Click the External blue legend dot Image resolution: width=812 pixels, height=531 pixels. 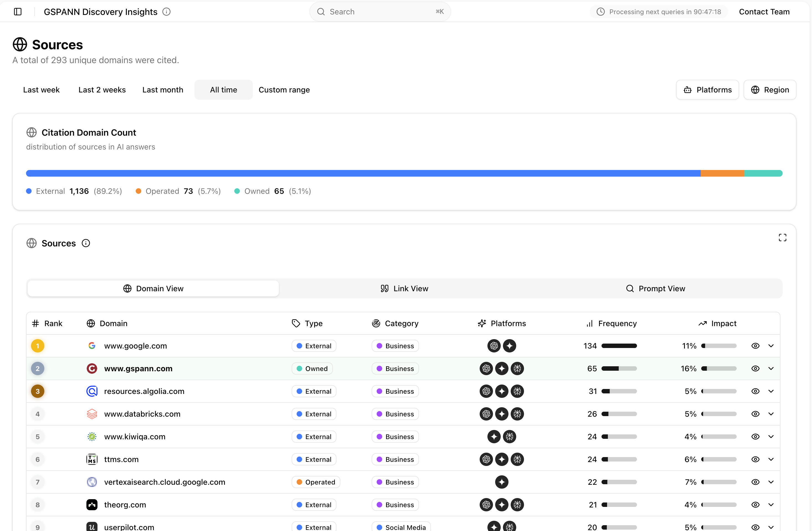click(x=29, y=191)
